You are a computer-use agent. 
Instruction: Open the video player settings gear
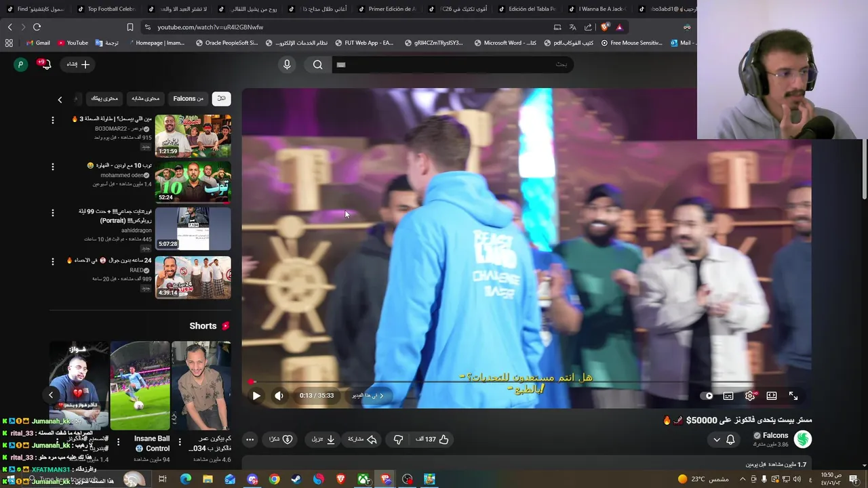(750, 396)
